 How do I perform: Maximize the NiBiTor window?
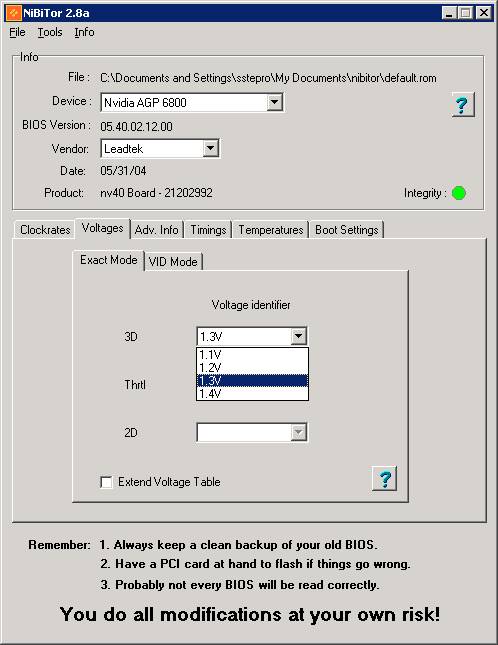point(465,13)
